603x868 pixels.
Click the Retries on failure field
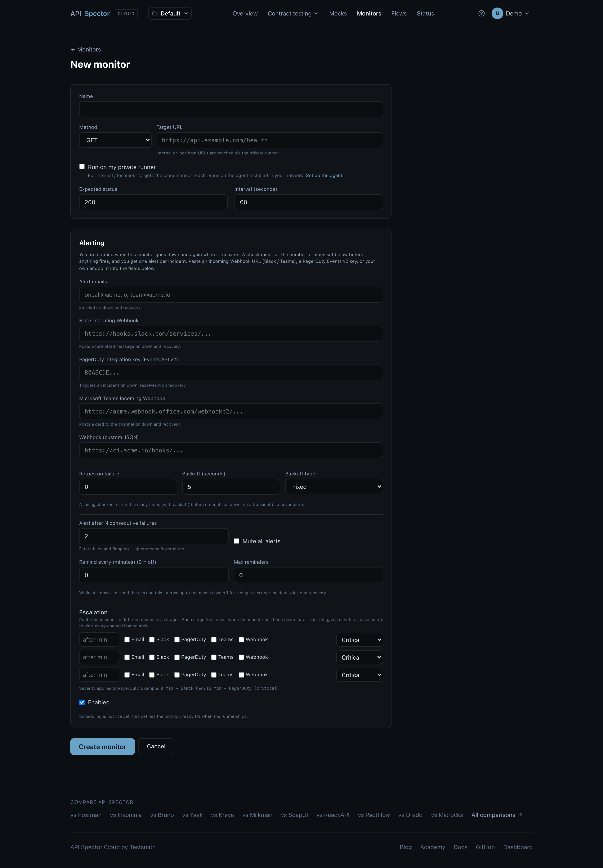pos(128,487)
